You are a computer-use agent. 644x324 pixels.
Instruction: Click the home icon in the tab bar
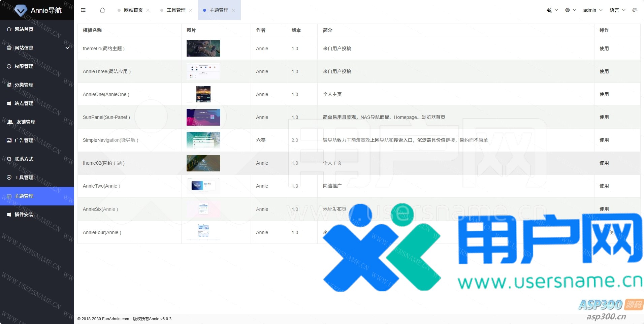click(102, 10)
